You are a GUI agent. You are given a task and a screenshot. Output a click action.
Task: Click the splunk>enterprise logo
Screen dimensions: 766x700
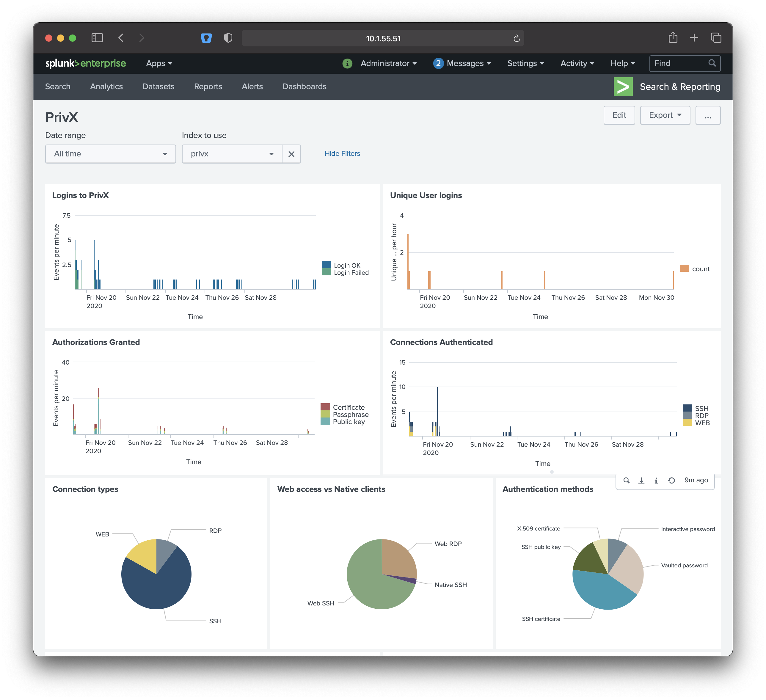coord(86,63)
